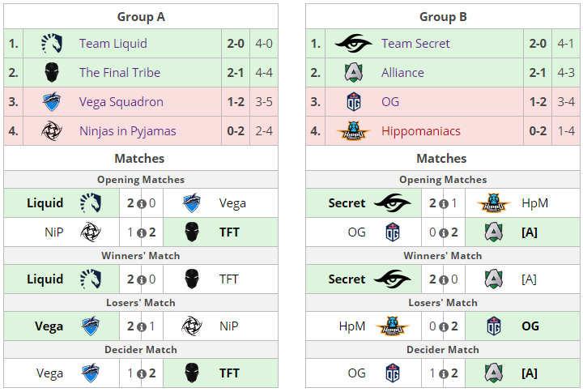Screen dimensions: 583x392
Task: Click Team Secret logo in Group B standings
Action: click(354, 44)
